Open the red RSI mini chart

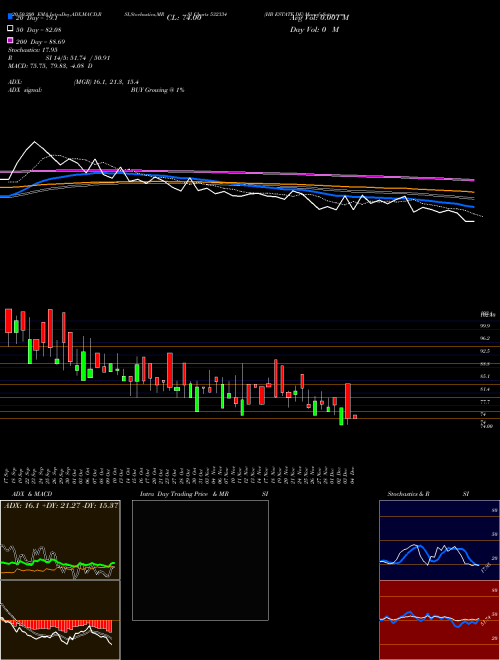(x=439, y=620)
